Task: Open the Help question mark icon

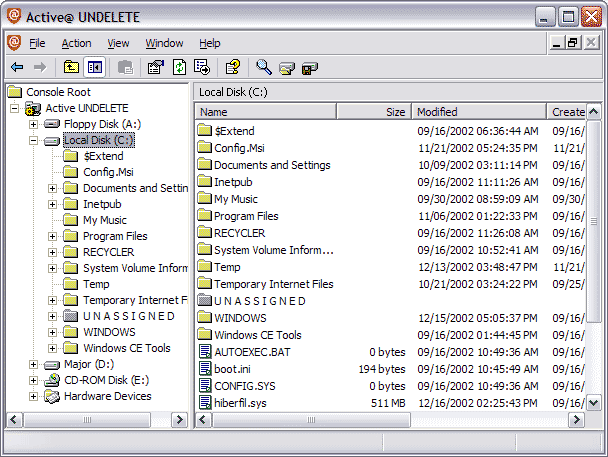Action: tap(233, 67)
